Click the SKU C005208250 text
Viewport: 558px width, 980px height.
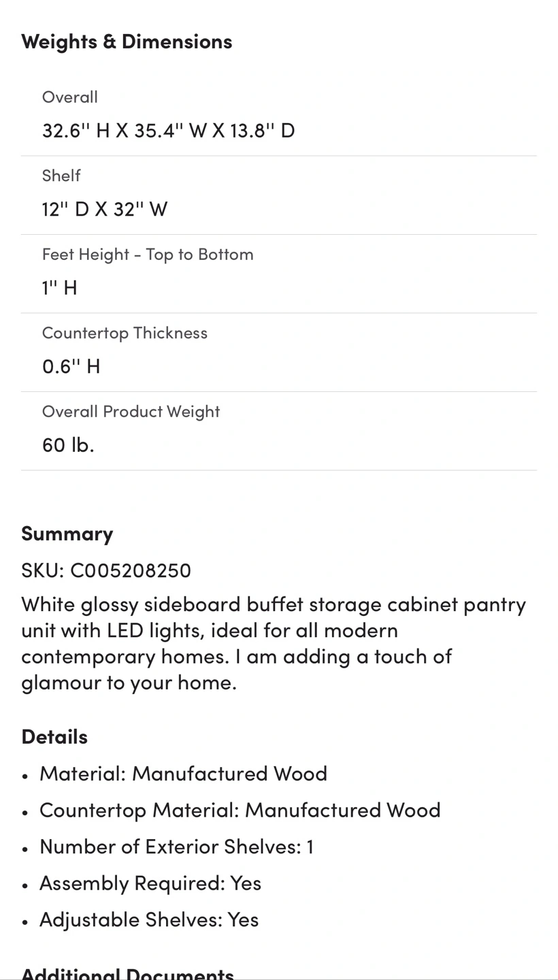click(x=106, y=570)
